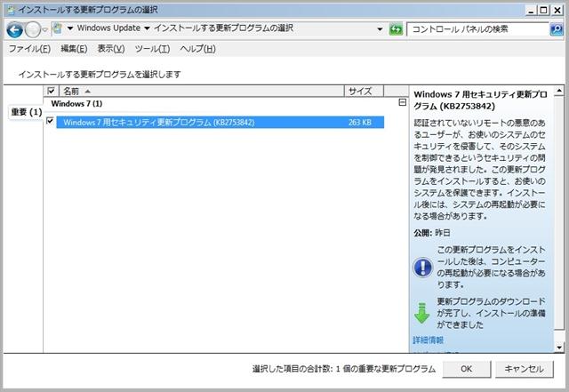Open the ヘルプ(H) menu

tap(197, 49)
